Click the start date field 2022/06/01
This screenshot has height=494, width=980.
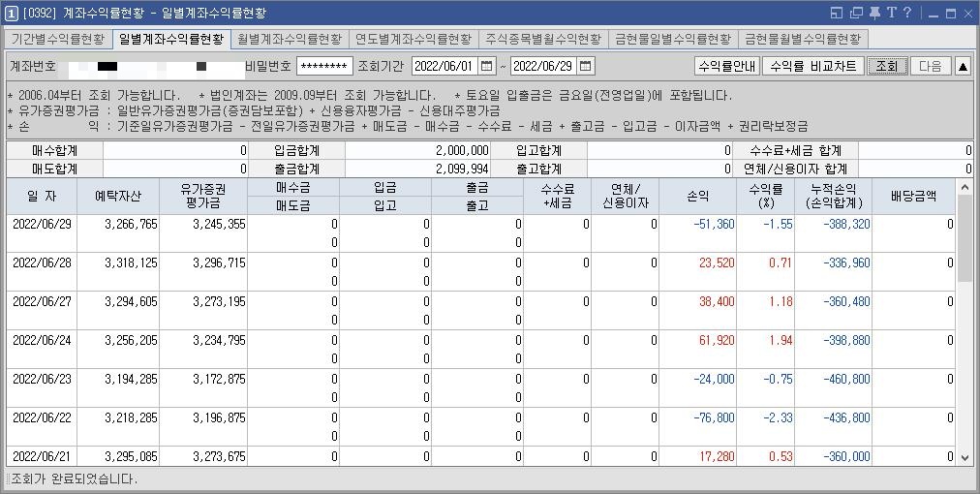tap(445, 66)
